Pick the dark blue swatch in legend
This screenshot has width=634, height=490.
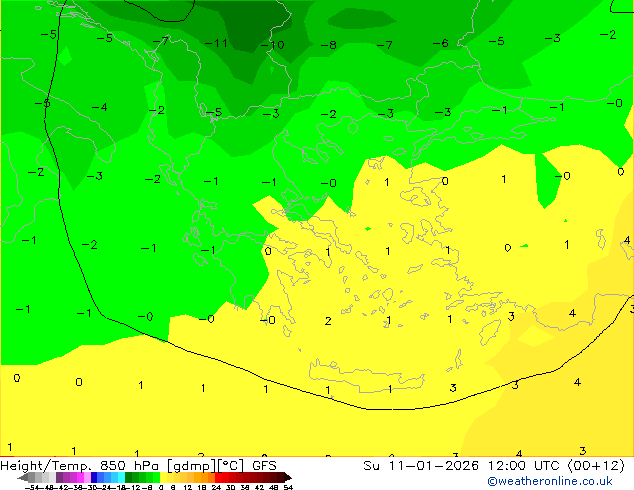pyautogui.click(x=94, y=477)
